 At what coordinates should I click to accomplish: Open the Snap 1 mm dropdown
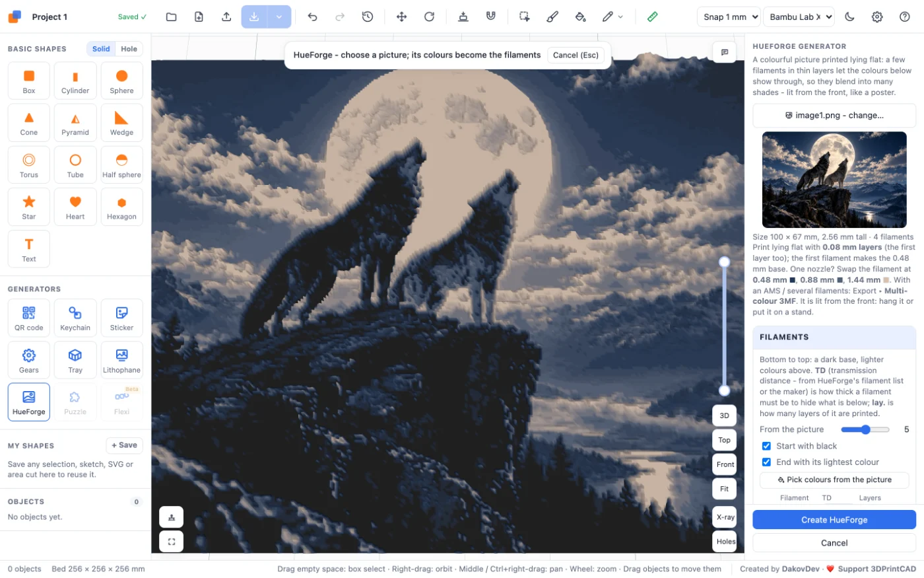(x=729, y=17)
